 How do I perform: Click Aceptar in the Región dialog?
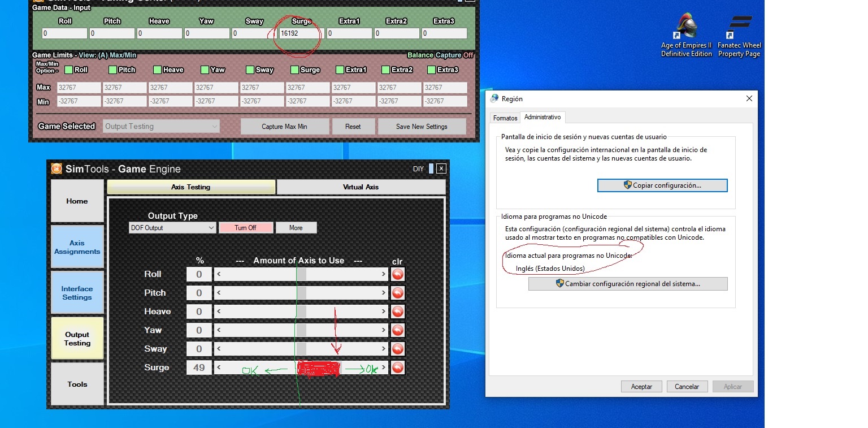(x=641, y=387)
